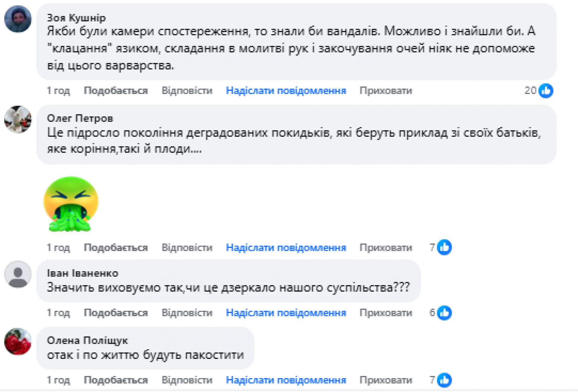Message Іван Іваненко via Надіслати повідомлення
578x392 pixels.
[286, 313]
